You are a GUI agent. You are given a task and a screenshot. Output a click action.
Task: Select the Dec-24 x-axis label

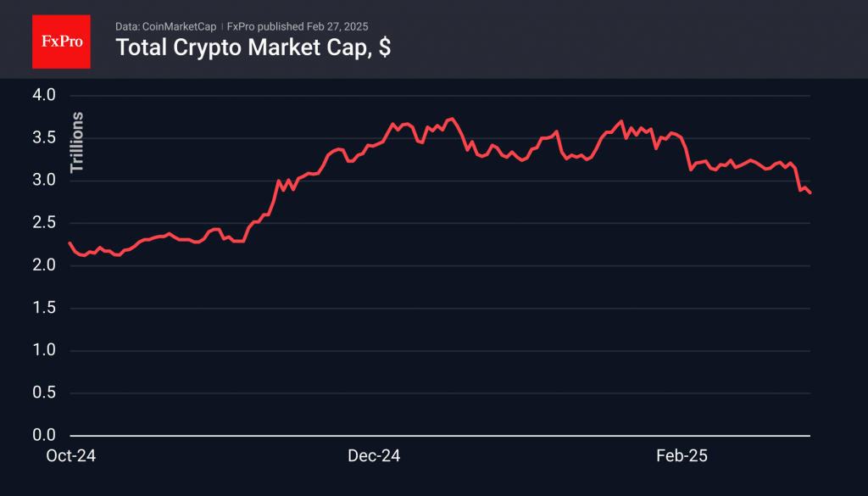374,455
